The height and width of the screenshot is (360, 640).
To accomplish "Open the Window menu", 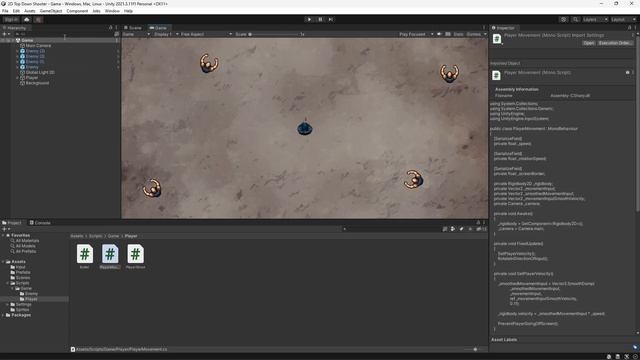I will (112, 11).
